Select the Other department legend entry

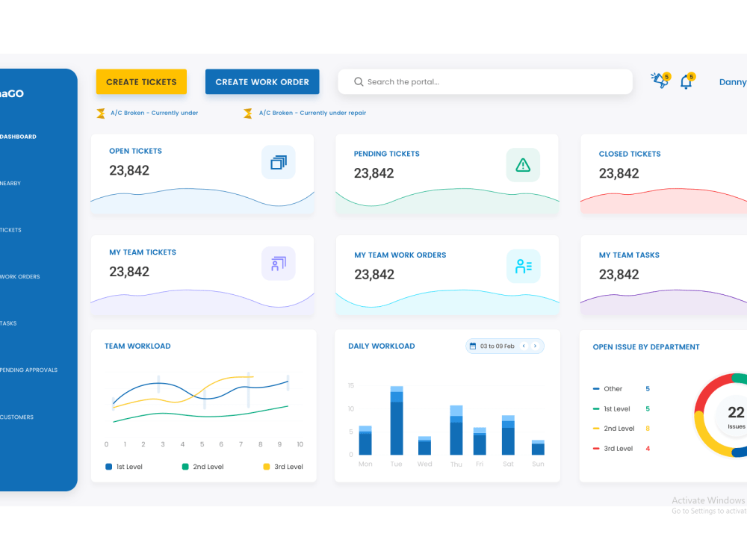(x=622, y=389)
